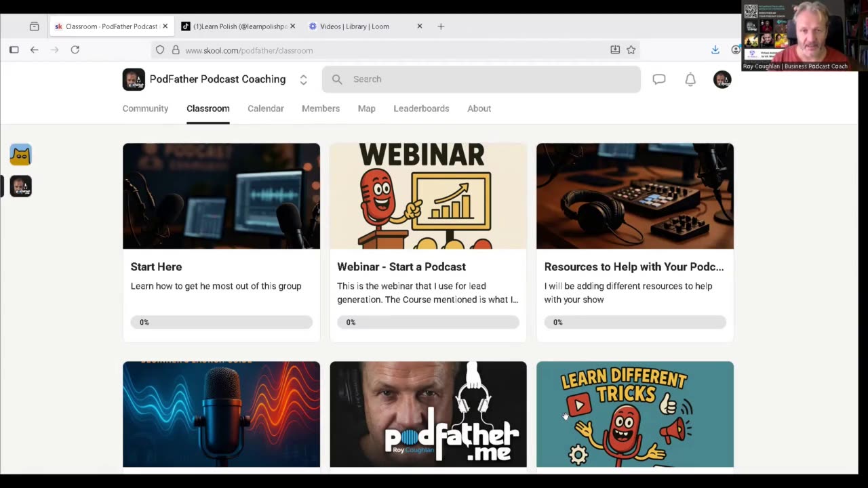
Task: Click the address bar URL
Action: pyautogui.click(x=249, y=50)
